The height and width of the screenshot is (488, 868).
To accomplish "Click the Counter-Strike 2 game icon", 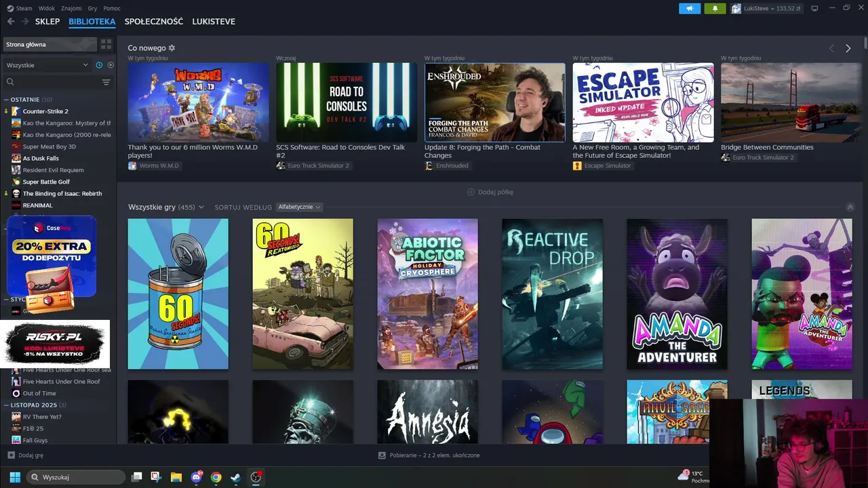I will pyautogui.click(x=16, y=111).
